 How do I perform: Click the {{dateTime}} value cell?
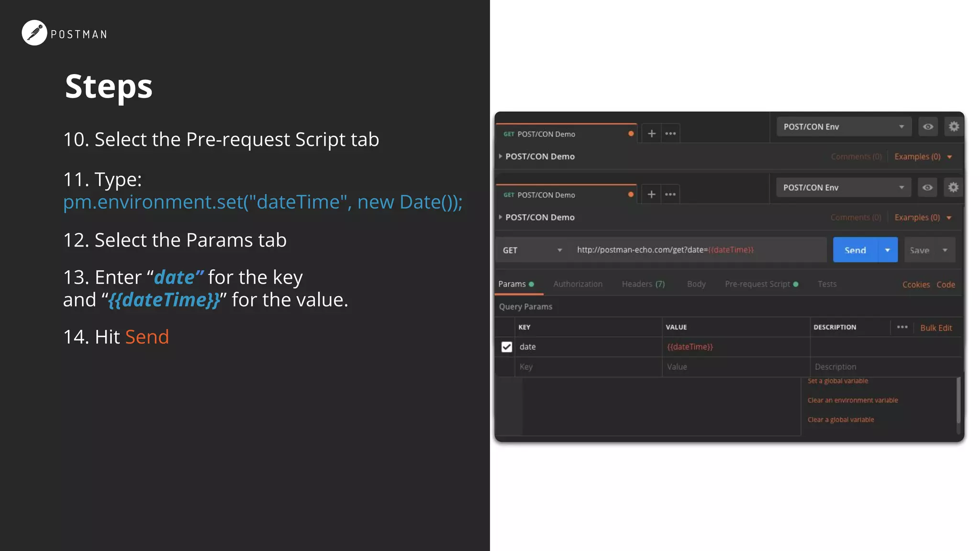tap(736, 347)
